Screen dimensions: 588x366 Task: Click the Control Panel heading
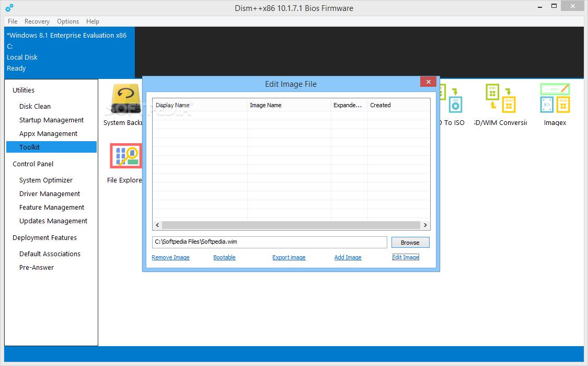[x=33, y=164]
